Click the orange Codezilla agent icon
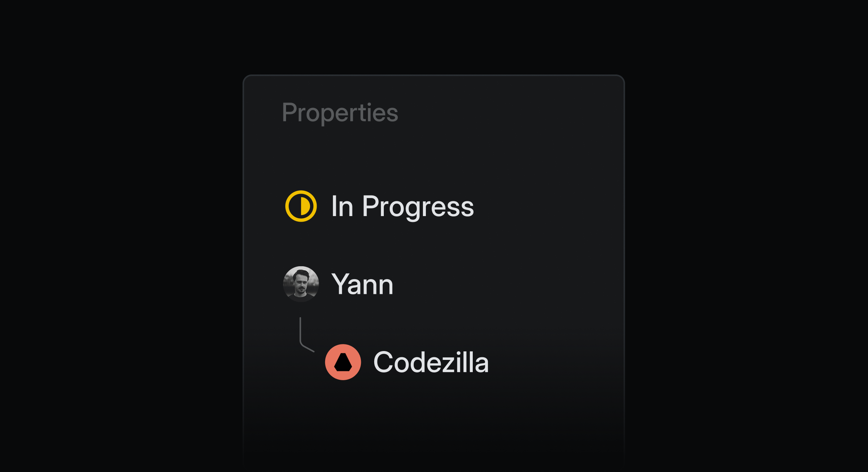This screenshot has width=868, height=472. pyautogui.click(x=343, y=362)
